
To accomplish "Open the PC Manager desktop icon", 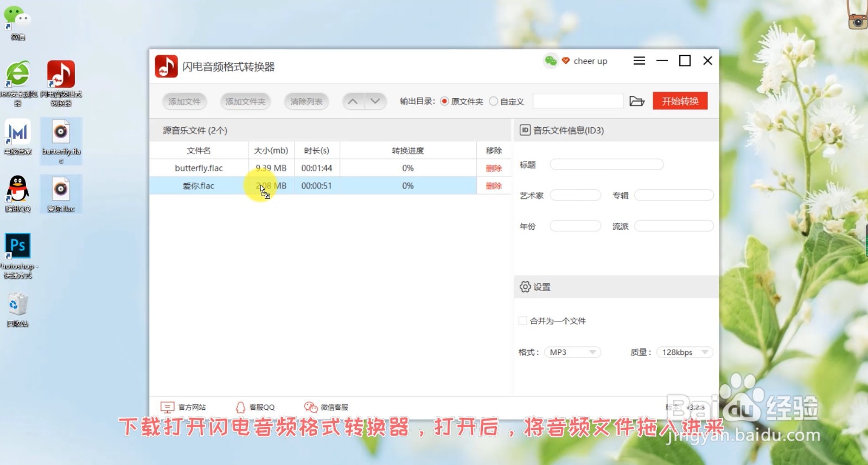I will pyautogui.click(x=17, y=138).
